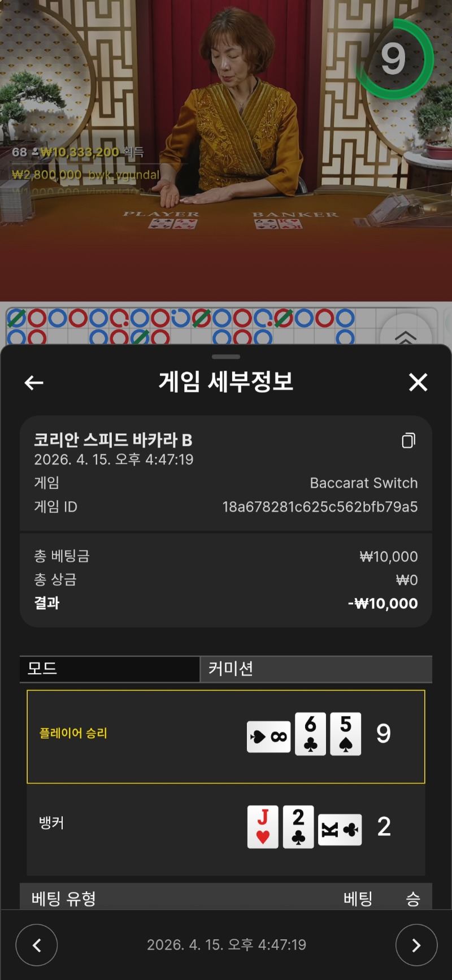The width and height of the screenshot is (452, 980).
Task: Tap the 플레이어 승리 result row
Action: point(226,736)
